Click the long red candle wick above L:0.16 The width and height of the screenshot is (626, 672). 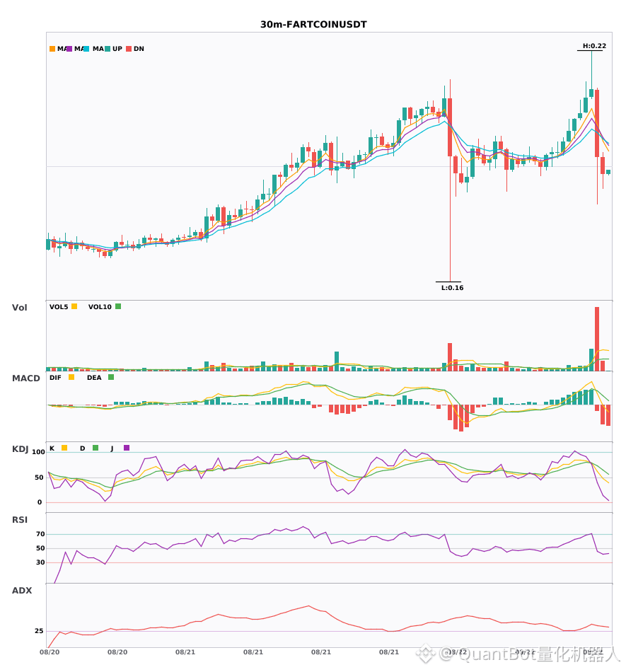point(450,219)
